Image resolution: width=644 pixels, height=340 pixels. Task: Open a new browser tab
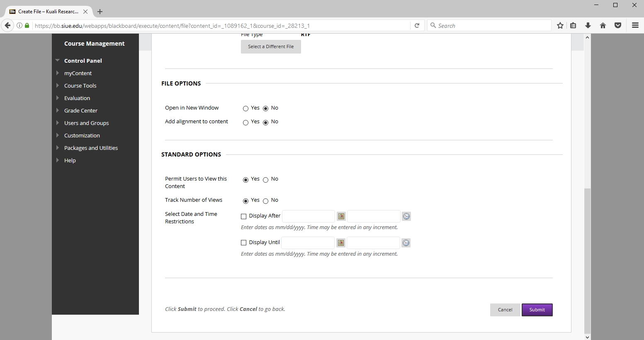[100, 12]
